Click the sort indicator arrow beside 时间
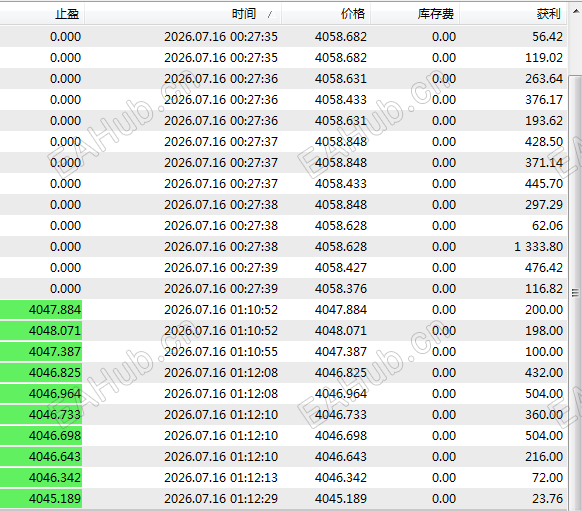 click(271, 14)
